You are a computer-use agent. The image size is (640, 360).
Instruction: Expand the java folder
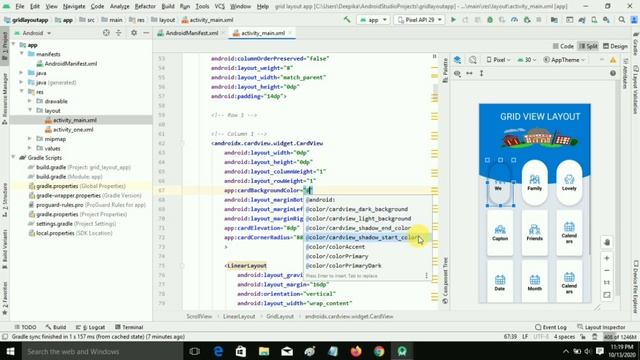[x=22, y=73]
